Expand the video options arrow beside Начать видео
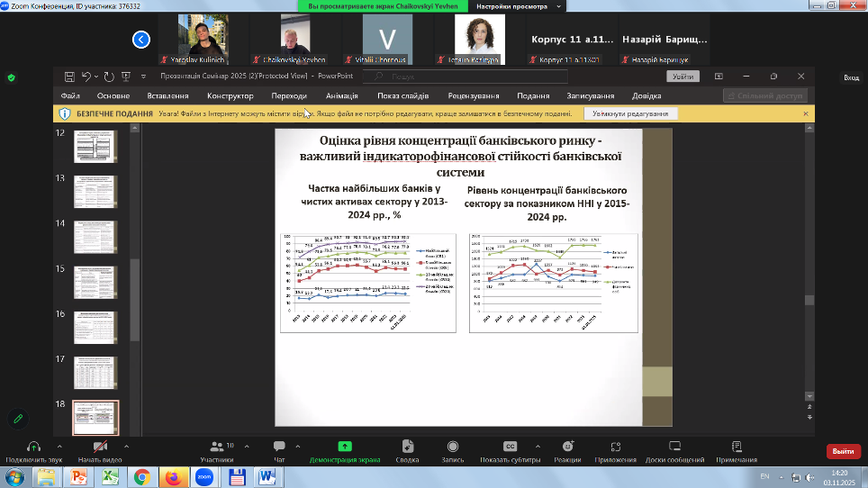Viewport: 868px width, 488px height. point(126,446)
